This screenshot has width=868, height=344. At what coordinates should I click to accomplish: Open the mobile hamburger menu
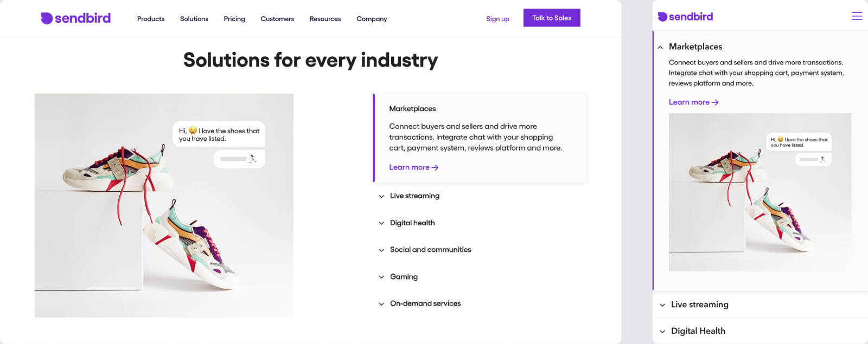click(857, 16)
